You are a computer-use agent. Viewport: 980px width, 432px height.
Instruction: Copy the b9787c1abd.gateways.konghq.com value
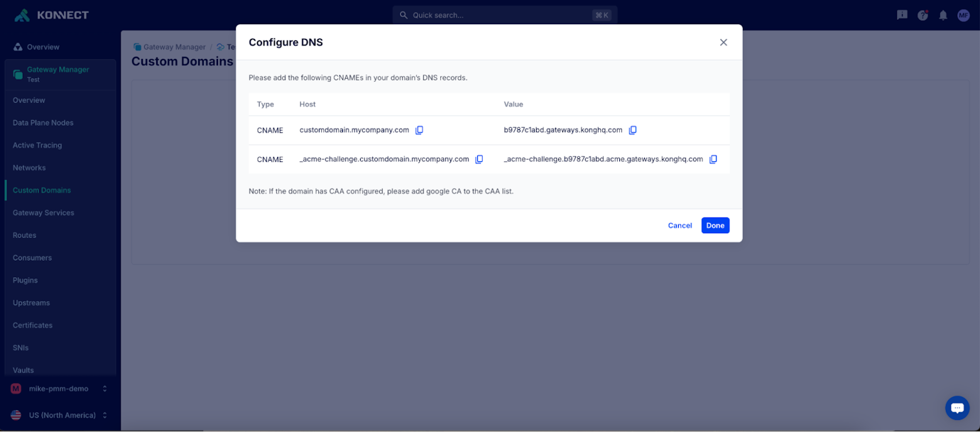point(632,130)
